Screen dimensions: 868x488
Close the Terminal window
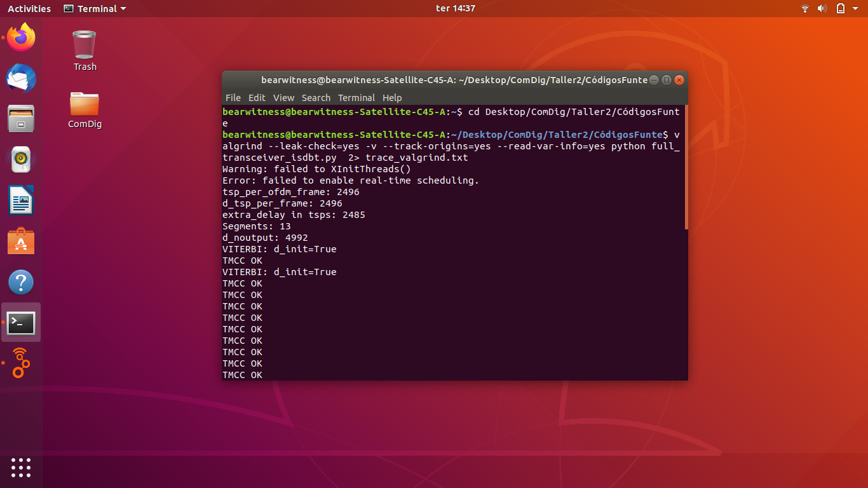[679, 80]
